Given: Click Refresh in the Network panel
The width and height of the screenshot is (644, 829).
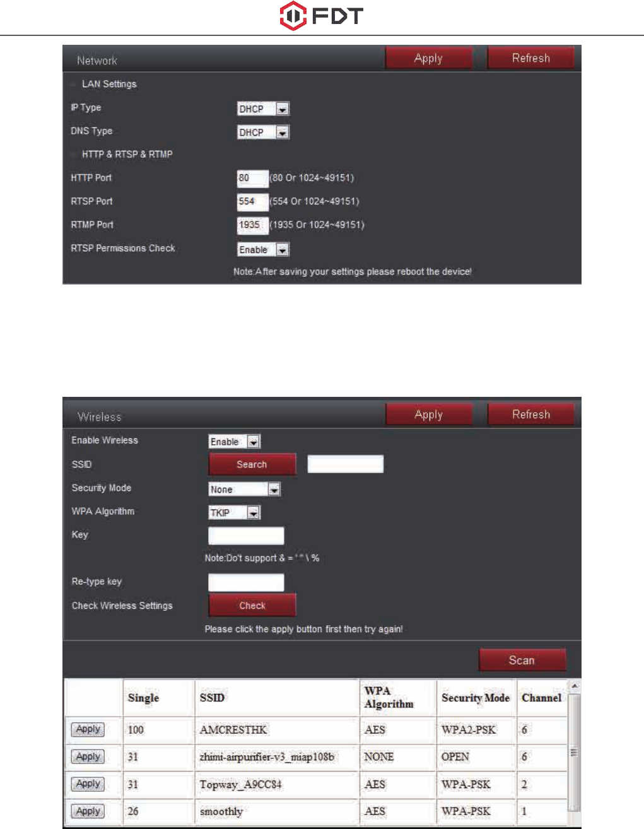Looking at the screenshot, I should tap(531, 58).
